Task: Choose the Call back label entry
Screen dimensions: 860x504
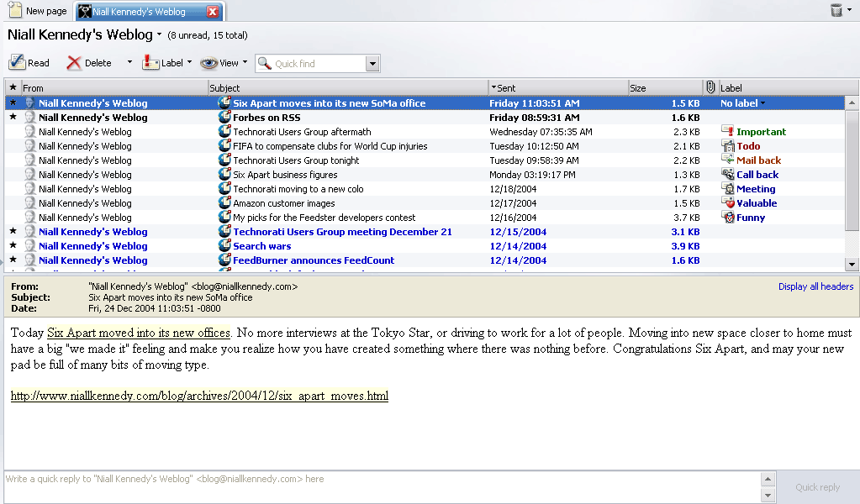Action: pos(757,174)
